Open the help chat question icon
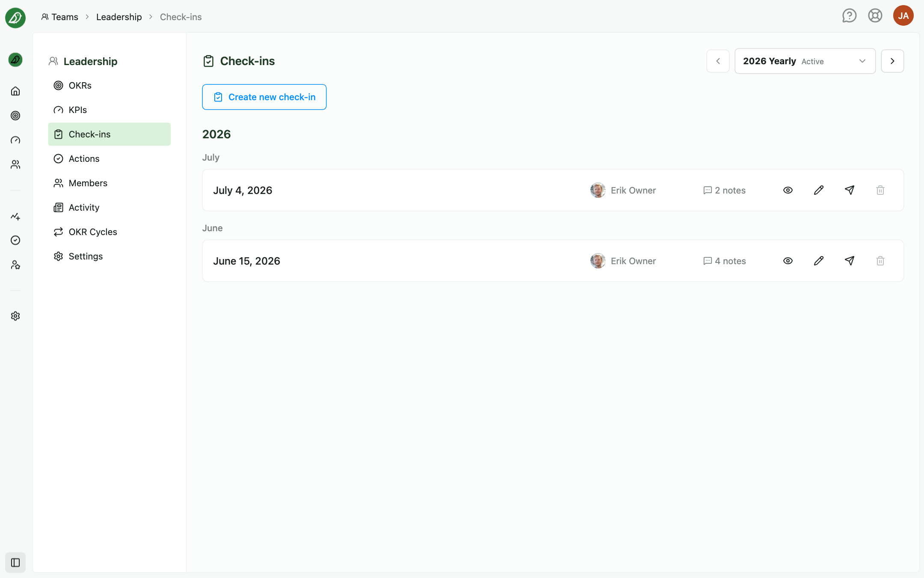Screen dimensions: 924x578 click(x=849, y=16)
